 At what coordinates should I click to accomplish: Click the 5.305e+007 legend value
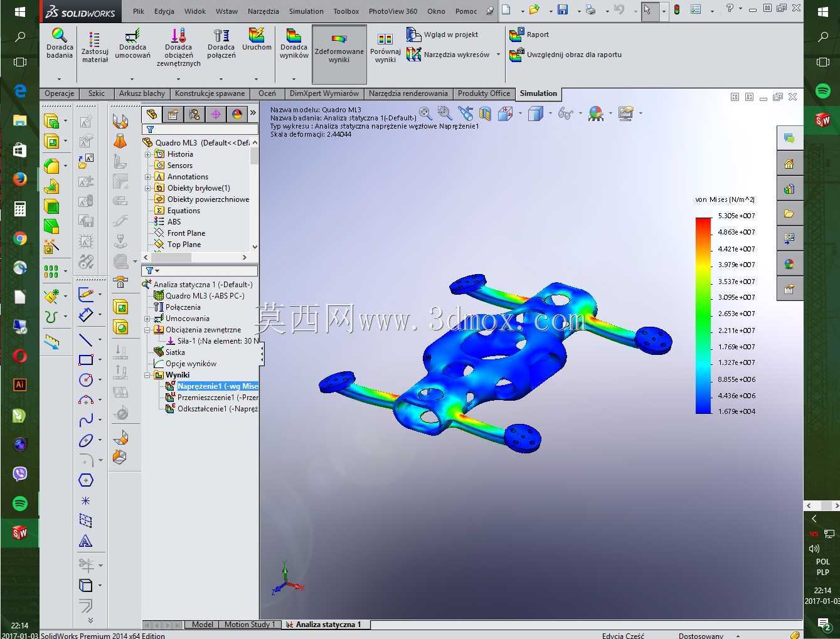coord(736,216)
